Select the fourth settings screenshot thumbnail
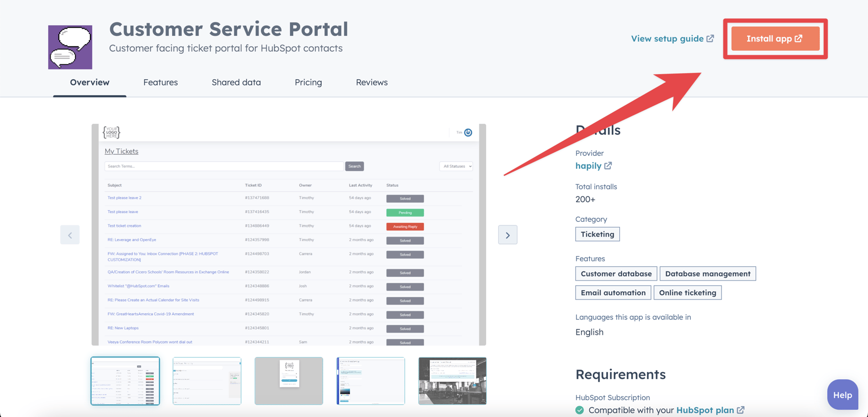868x417 pixels. [371, 381]
